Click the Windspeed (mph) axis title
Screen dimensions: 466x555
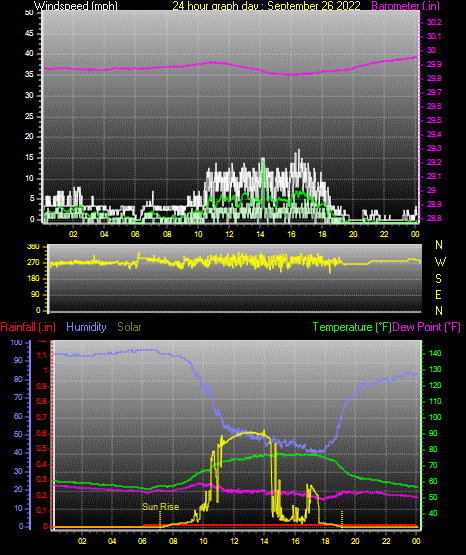pyautogui.click(x=76, y=5)
